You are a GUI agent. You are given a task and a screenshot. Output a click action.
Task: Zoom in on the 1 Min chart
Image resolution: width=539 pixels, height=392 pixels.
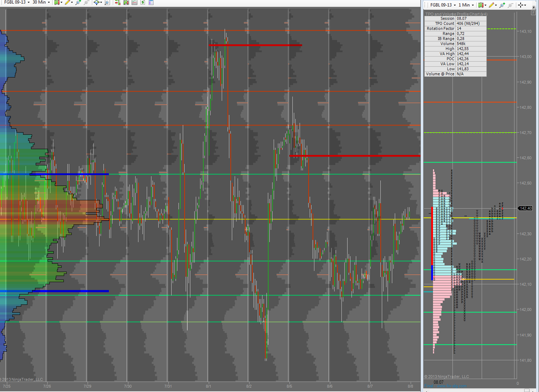click(x=502, y=5)
